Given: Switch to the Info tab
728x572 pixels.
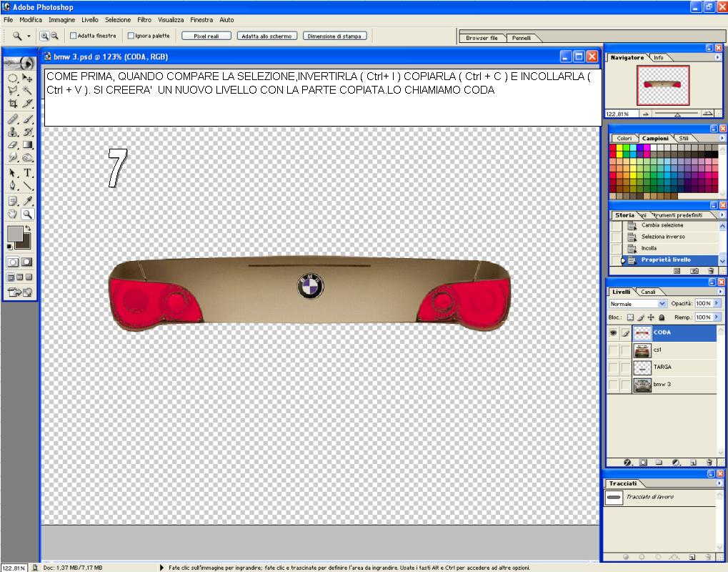Looking at the screenshot, I should (659, 58).
